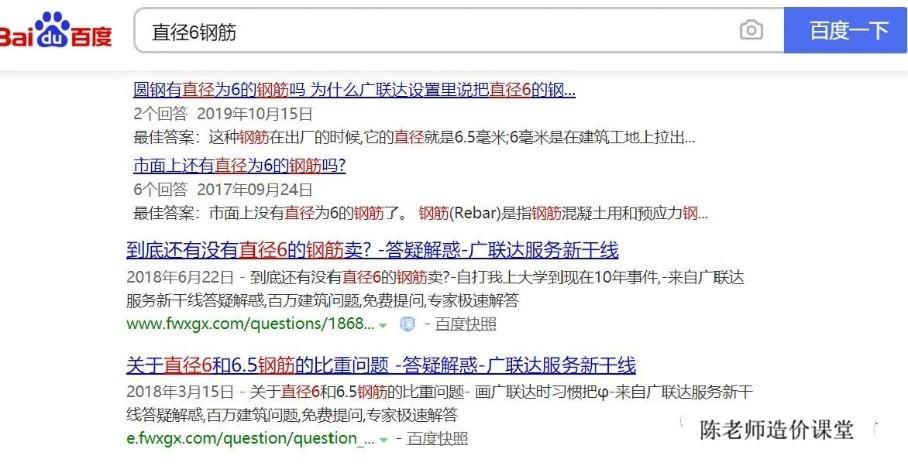Open result 到底还有没有直径6的钢筋卖?
The image size is (908, 466).
click(372, 250)
